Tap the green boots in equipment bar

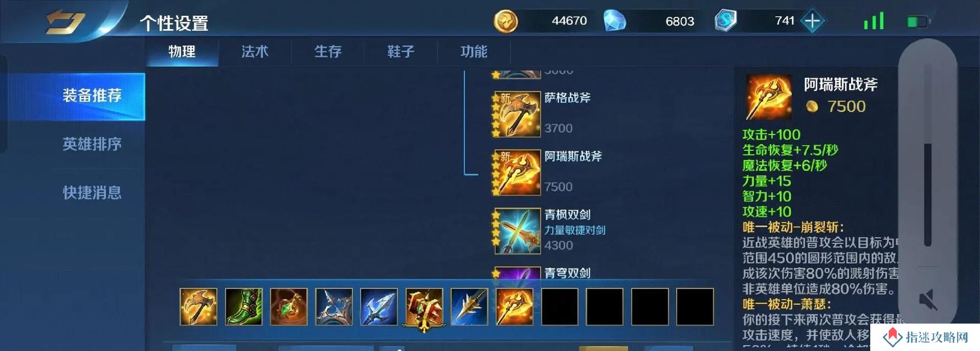244,307
